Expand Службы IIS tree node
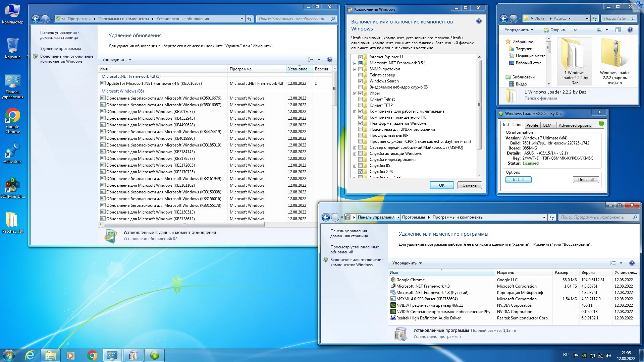644x362 pixels. pos(355,166)
